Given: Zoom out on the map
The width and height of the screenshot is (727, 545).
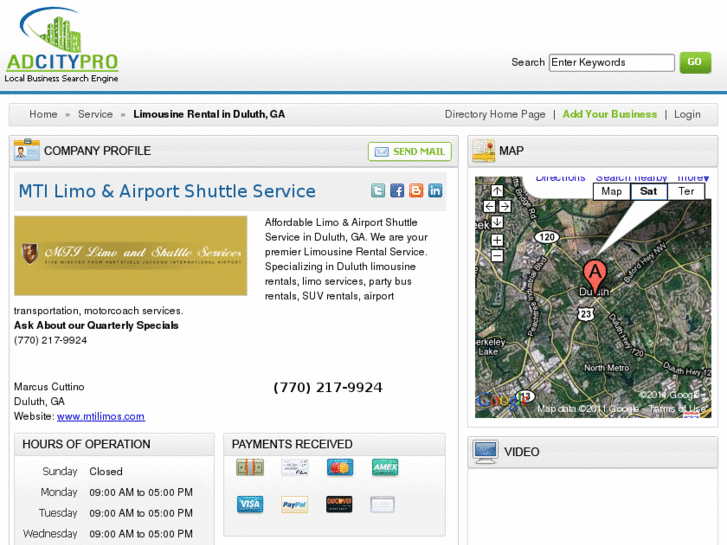Looking at the screenshot, I should click(497, 255).
